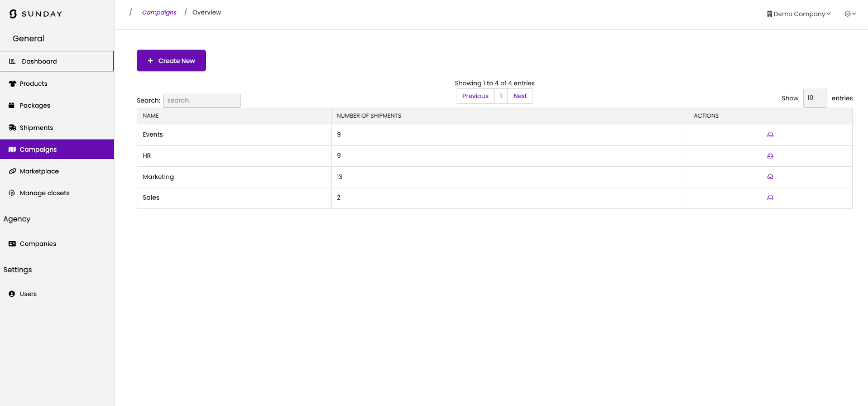Click the Marketplace link icon
Image resolution: width=868 pixels, height=406 pixels.
(x=12, y=171)
